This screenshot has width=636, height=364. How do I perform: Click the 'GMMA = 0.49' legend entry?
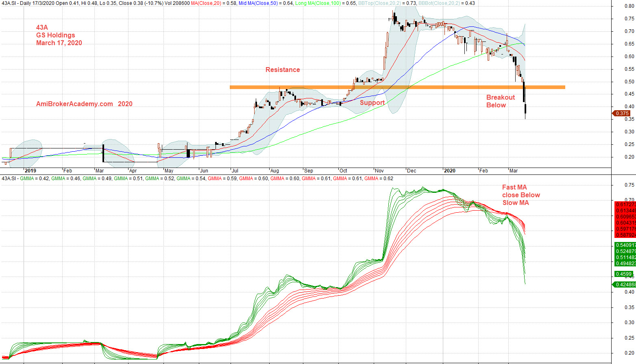point(97,179)
